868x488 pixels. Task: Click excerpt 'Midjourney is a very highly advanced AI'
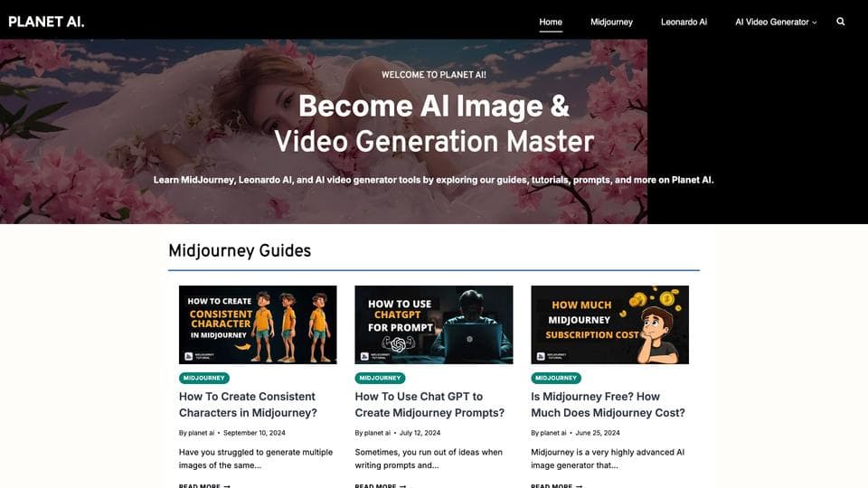point(608,459)
